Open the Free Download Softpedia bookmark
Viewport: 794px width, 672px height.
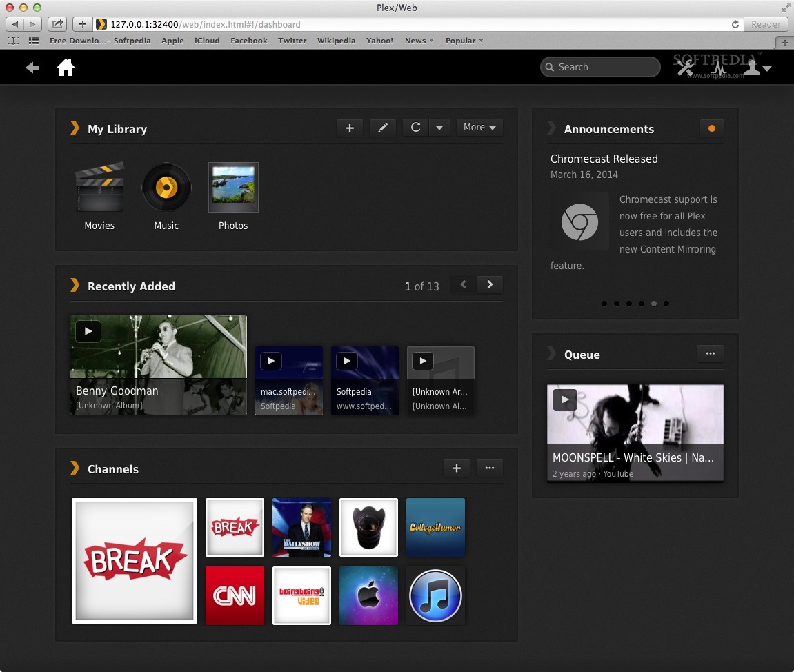[x=100, y=41]
